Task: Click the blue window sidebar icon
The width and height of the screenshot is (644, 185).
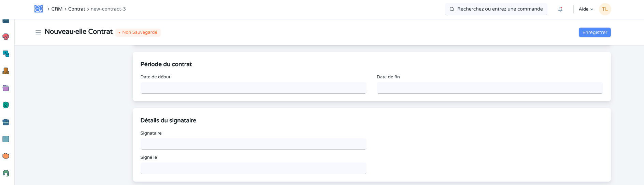Action: 6,139
